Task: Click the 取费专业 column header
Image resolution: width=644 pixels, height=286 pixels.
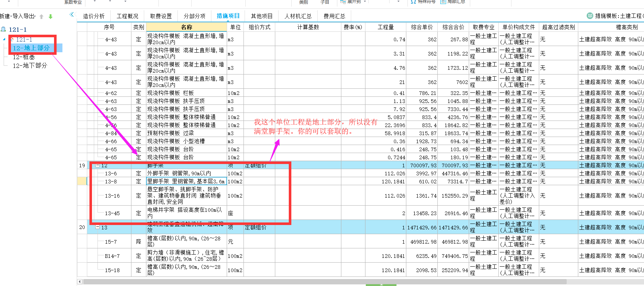Action: click(484, 27)
